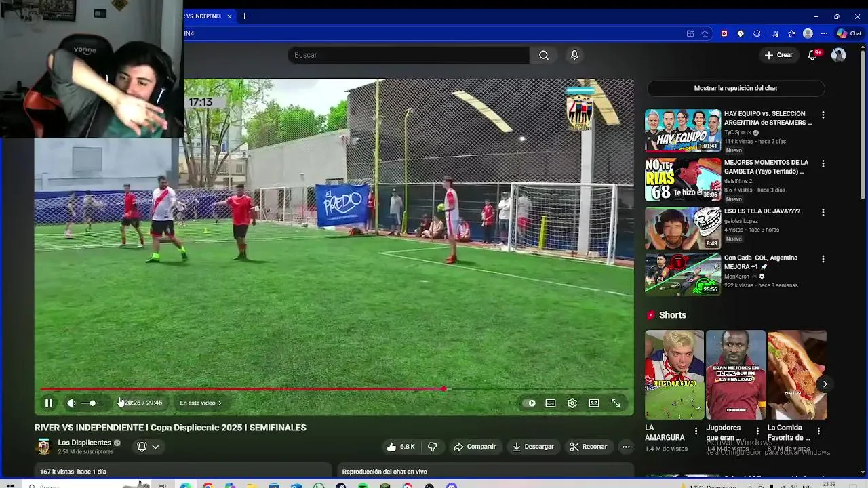Viewport: 868px width, 488px height.
Task: Open options for 'Jugadores que eran' short
Action: (x=757, y=432)
